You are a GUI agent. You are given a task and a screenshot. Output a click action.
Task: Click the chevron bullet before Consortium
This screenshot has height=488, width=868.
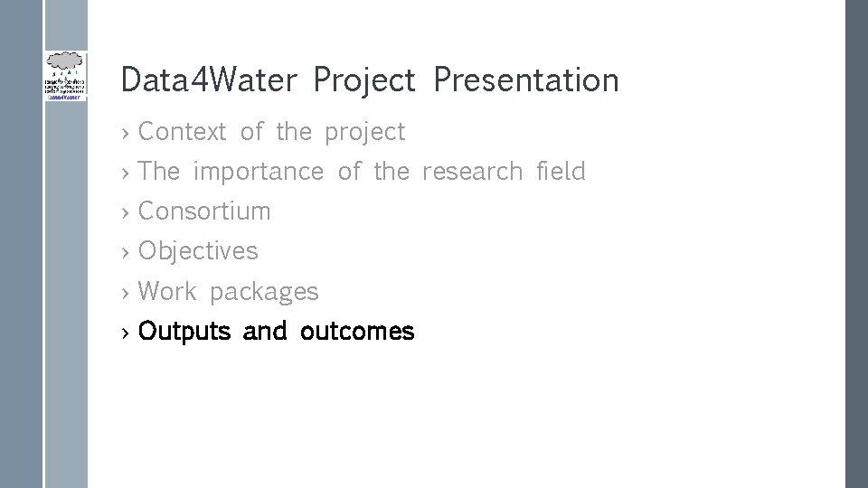125,213
